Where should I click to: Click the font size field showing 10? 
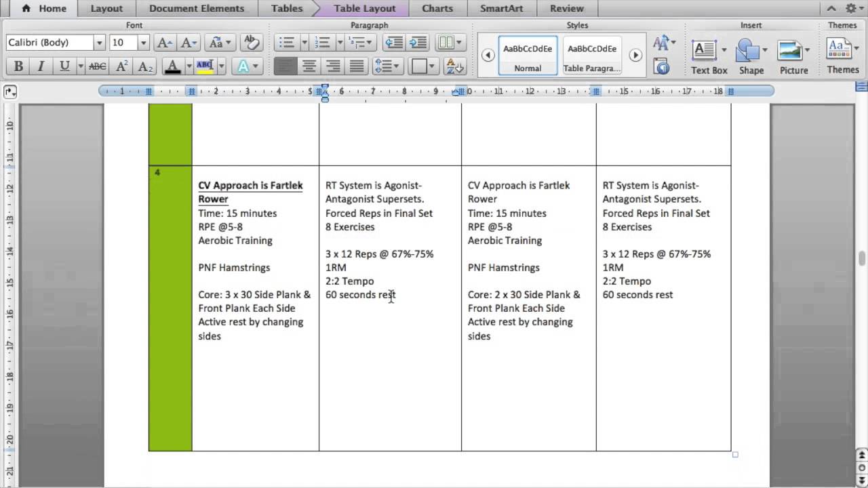[x=123, y=43]
